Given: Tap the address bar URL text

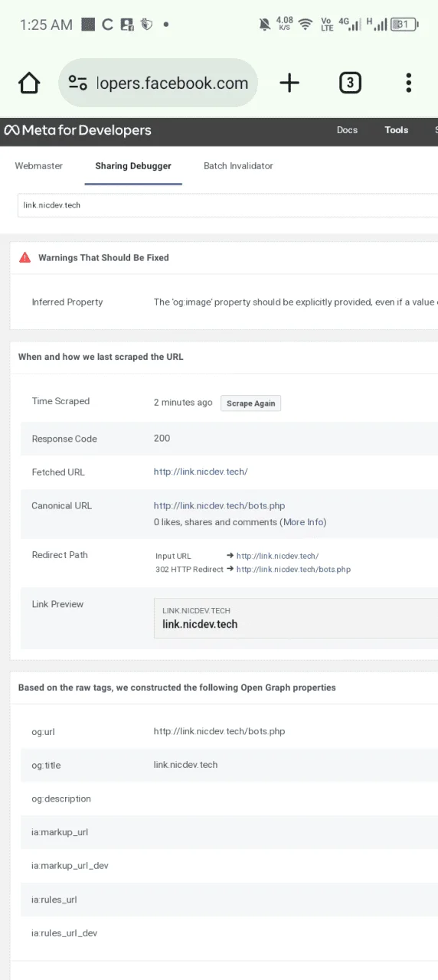Looking at the screenshot, I should (172, 83).
